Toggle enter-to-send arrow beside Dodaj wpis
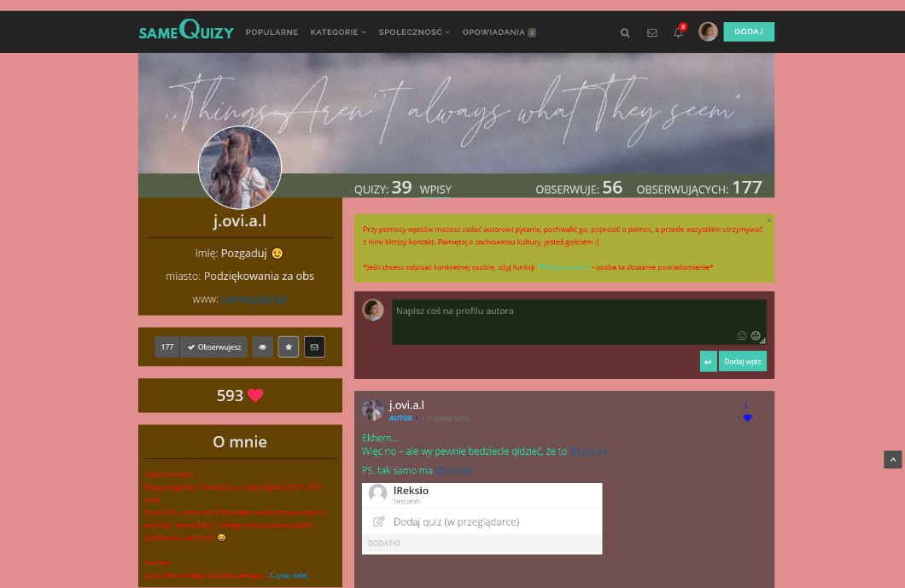Screen dimensions: 905x588 point(708,362)
